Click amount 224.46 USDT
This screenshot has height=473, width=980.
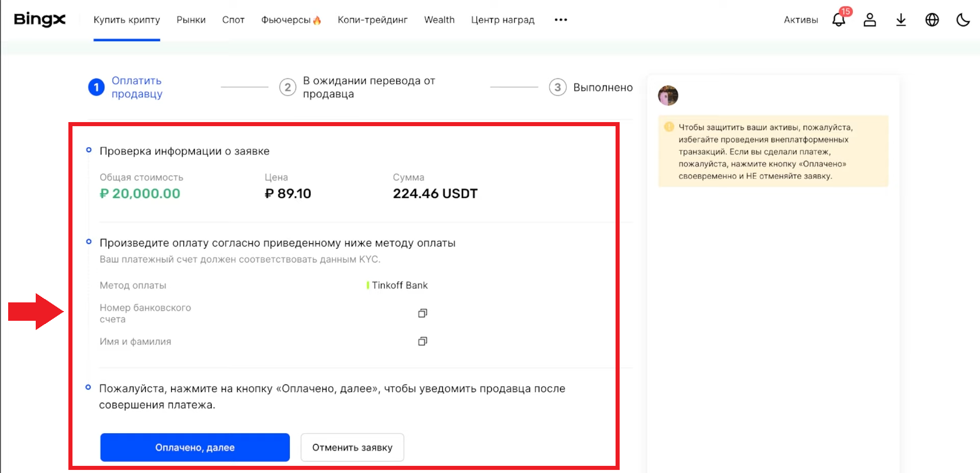coord(435,194)
